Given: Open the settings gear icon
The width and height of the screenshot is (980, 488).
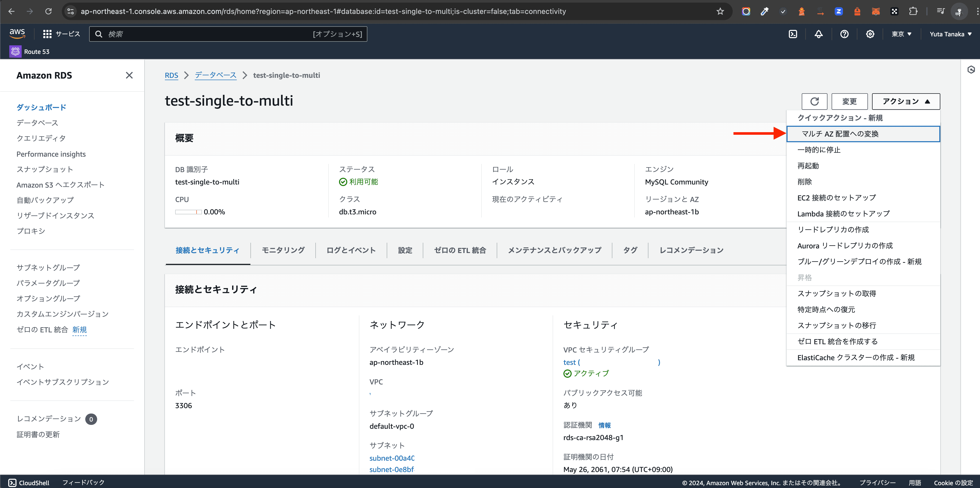Looking at the screenshot, I should point(870,34).
